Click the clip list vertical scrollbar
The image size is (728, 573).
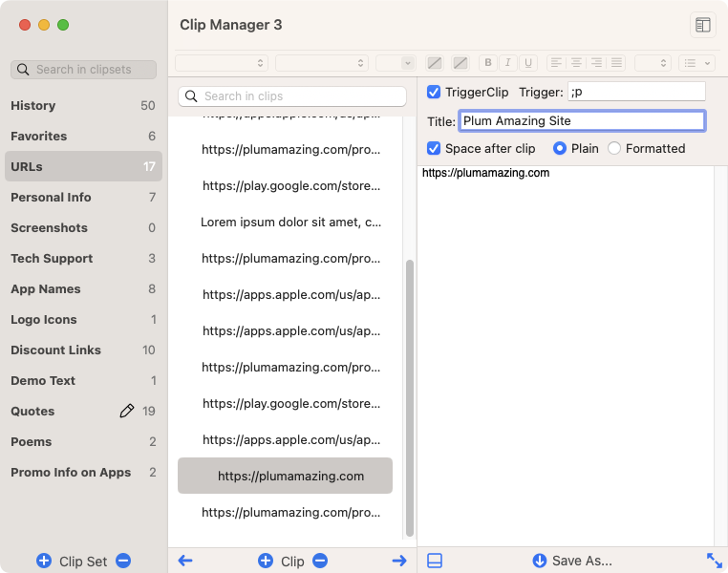pyautogui.click(x=410, y=397)
